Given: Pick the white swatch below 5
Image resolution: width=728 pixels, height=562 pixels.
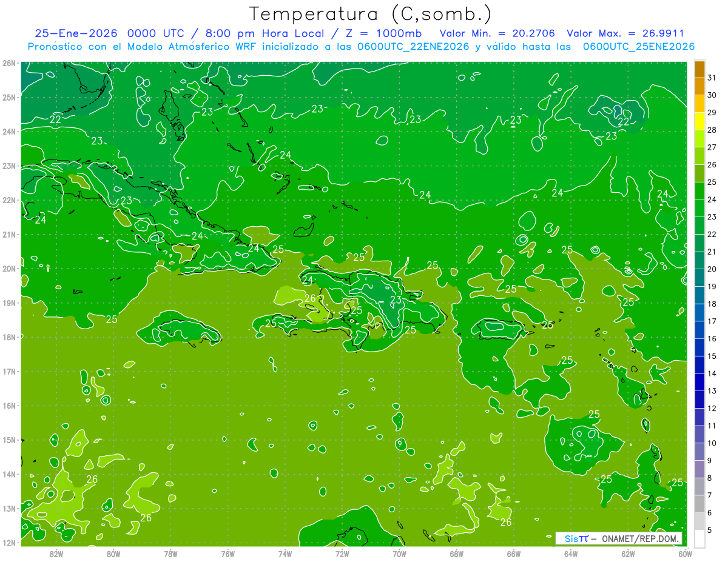Looking at the screenshot, I should 699,538.
